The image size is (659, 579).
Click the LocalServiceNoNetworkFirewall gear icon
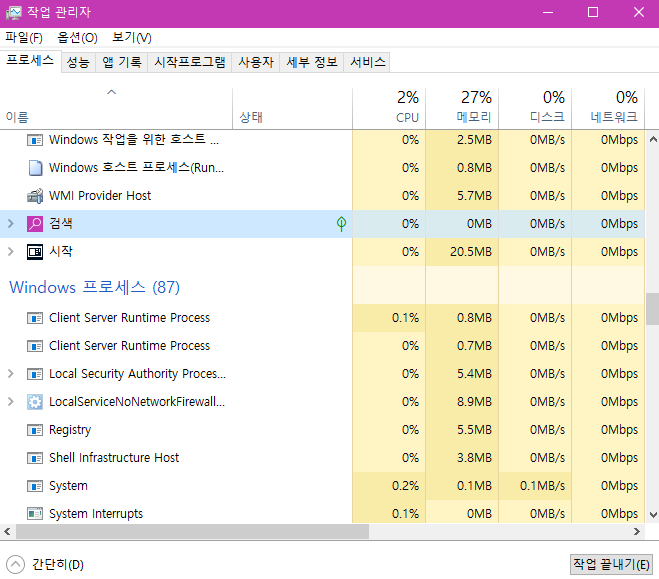35,402
